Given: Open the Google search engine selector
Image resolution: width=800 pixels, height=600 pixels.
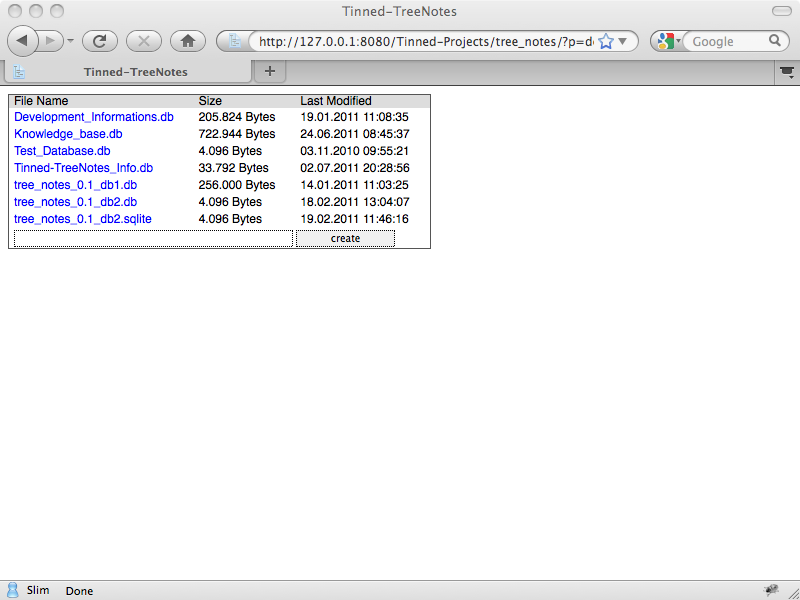Looking at the screenshot, I should pyautogui.click(x=668, y=41).
